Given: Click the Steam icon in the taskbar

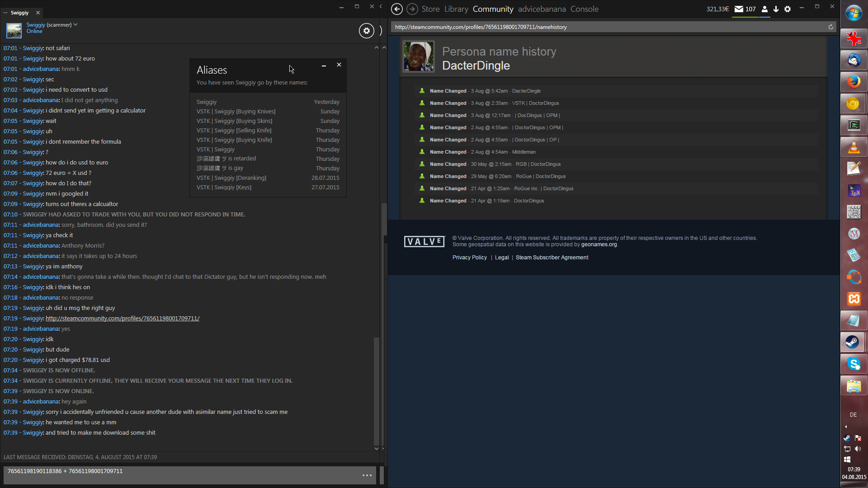Looking at the screenshot, I should tap(853, 342).
